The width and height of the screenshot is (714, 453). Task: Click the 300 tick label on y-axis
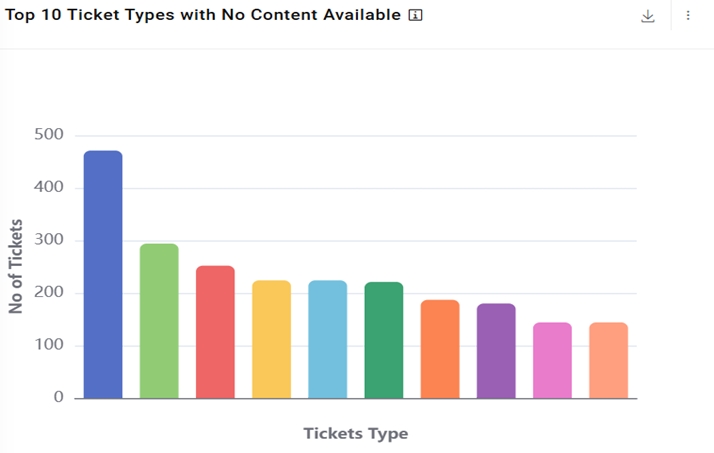point(48,240)
